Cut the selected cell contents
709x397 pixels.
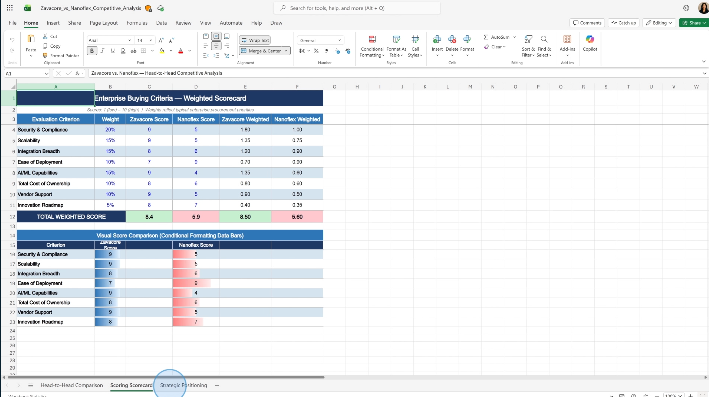(50, 36)
